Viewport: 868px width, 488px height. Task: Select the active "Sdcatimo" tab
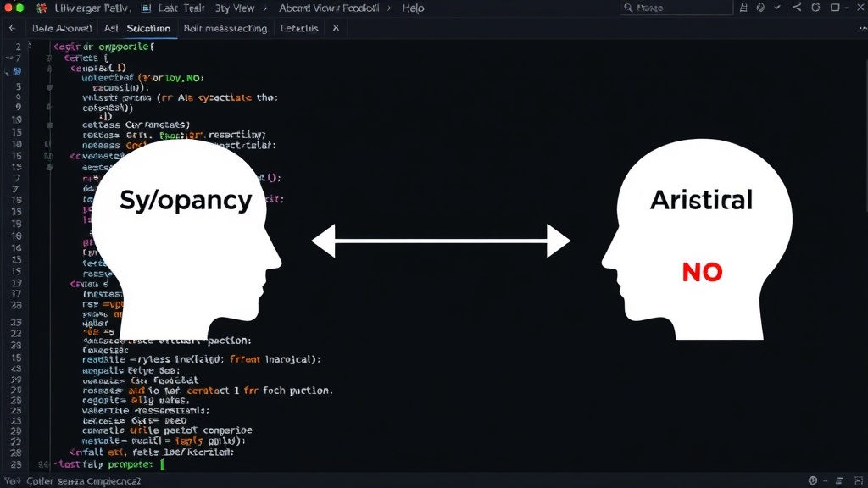pos(148,28)
